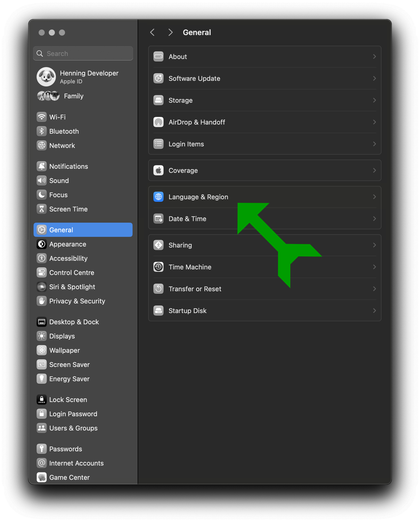Image resolution: width=420 pixels, height=522 pixels.
Task: Open the Language & Region globe icon
Action: pos(158,197)
